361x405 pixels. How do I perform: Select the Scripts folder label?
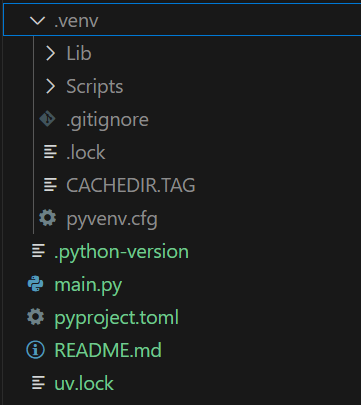tap(95, 87)
